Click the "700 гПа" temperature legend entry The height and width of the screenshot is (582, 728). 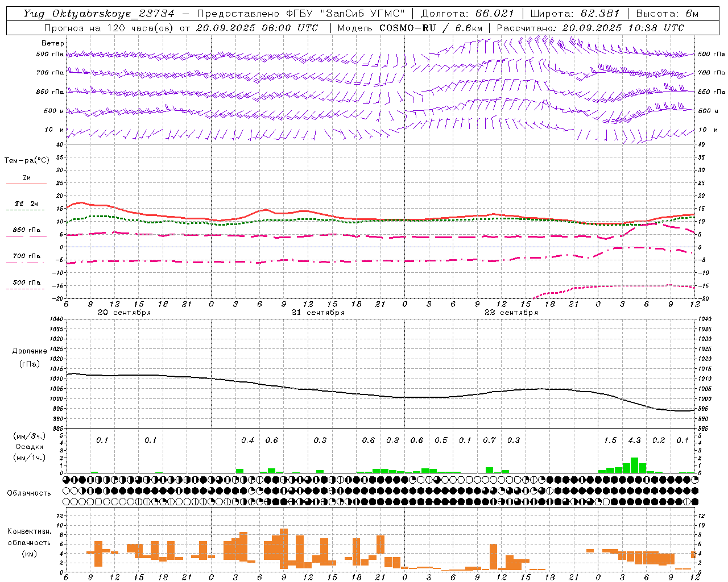point(26,256)
